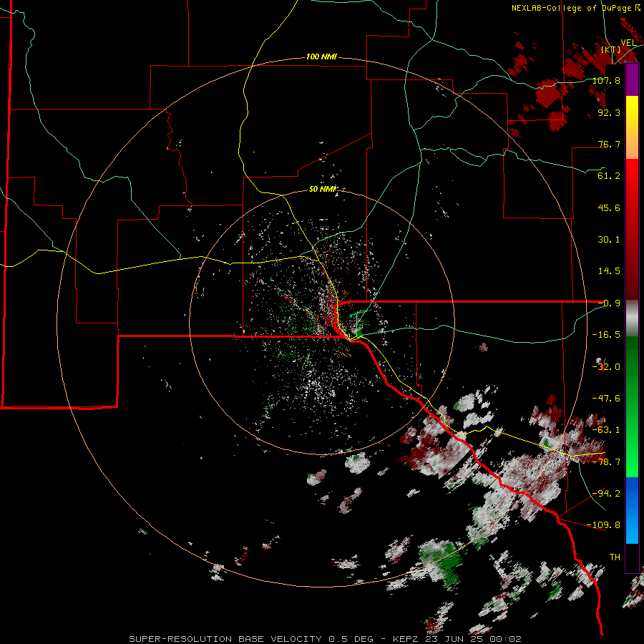Pick the black TH color bar segment

632,558
